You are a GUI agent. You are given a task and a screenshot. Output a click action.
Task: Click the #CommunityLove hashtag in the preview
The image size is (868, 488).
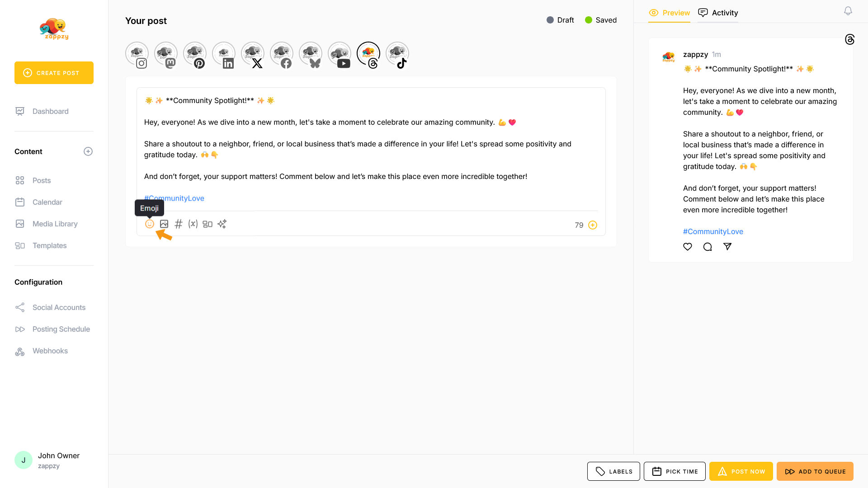[x=713, y=232]
